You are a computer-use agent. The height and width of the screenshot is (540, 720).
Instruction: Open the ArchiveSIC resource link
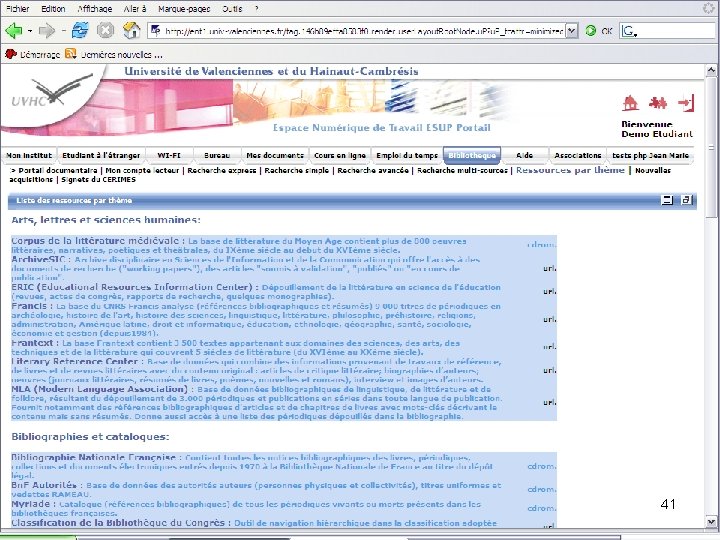tap(38, 259)
